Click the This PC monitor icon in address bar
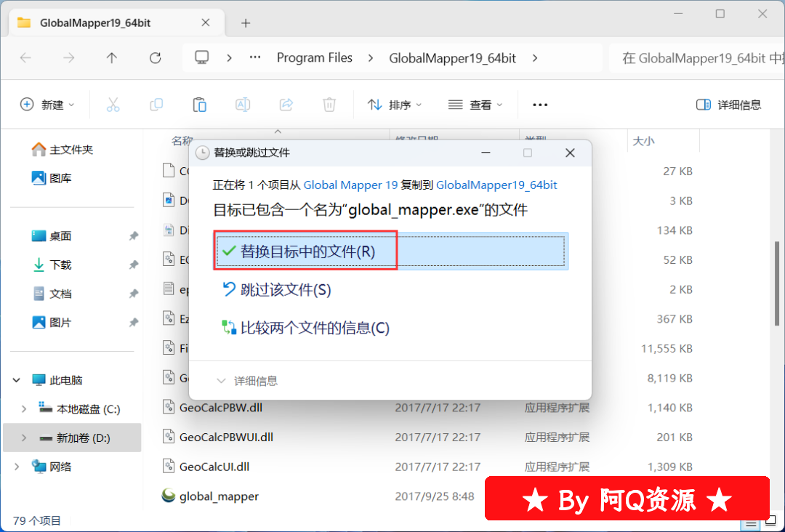This screenshot has height=532, width=785. click(202, 57)
